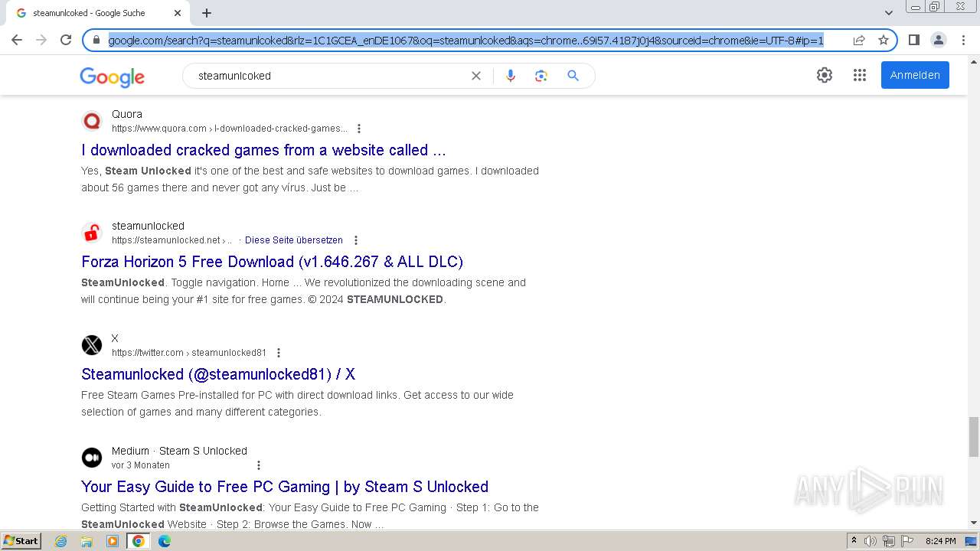The image size is (980, 551).
Task: Open the Windows Start menu
Action: click(21, 540)
